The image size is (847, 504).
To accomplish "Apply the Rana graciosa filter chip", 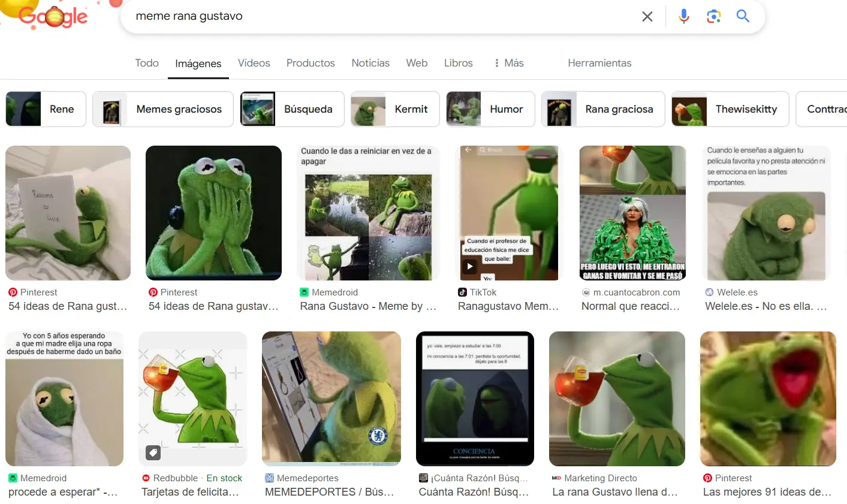I will click(x=603, y=109).
